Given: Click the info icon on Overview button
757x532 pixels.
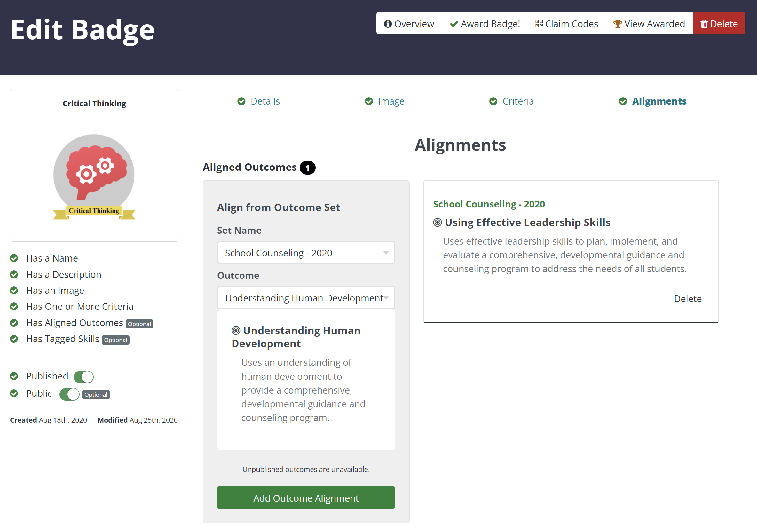Looking at the screenshot, I should tap(388, 24).
